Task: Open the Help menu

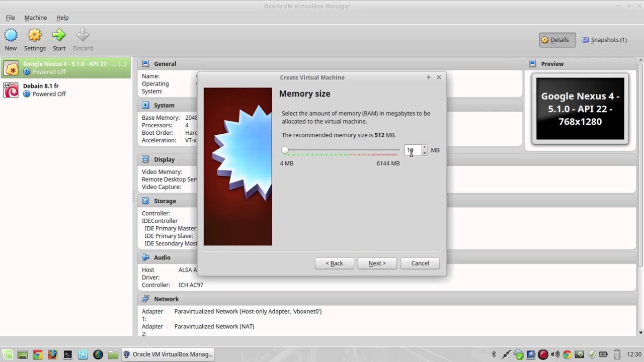Action: coord(62,18)
